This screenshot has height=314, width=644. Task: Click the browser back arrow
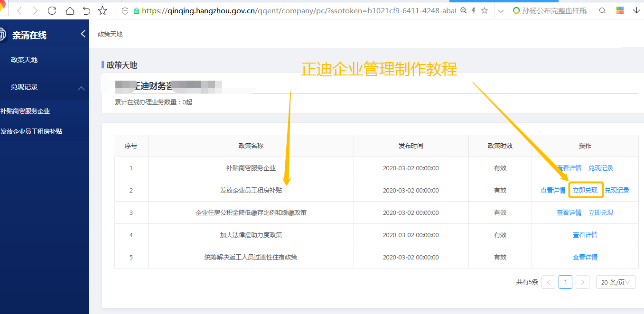click(19, 10)
